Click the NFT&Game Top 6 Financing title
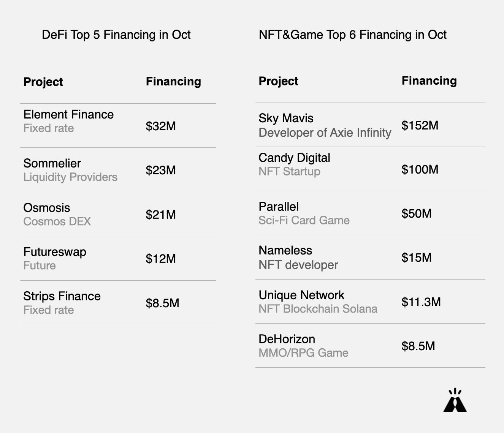Viewport: 504px width, 433px height. click(352, 35)
